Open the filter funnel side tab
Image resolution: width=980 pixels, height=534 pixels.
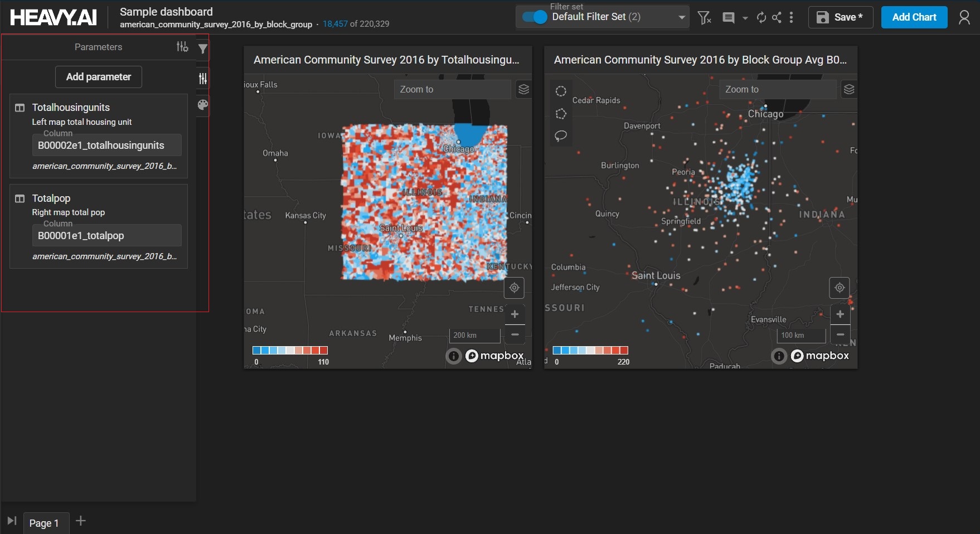[203, 49]
